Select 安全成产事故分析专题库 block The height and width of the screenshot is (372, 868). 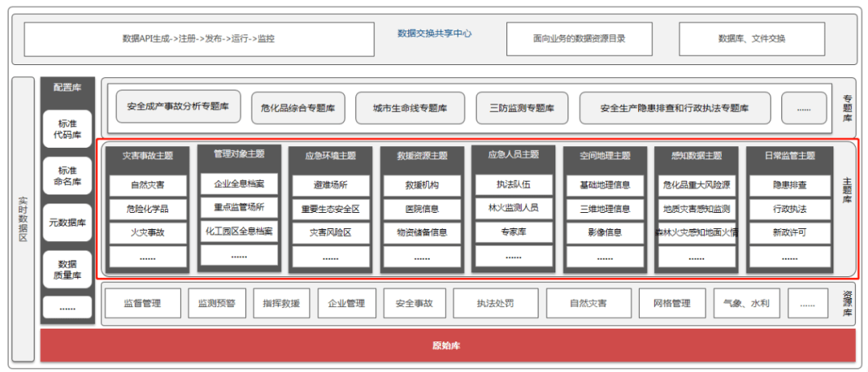pyautogui.click(x=178, y=107)
